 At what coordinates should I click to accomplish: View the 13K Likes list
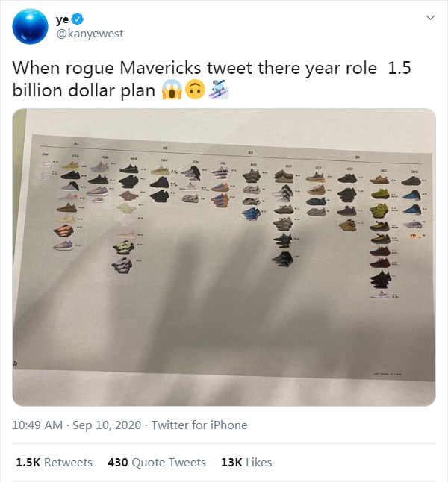click(x=246, y=463)
